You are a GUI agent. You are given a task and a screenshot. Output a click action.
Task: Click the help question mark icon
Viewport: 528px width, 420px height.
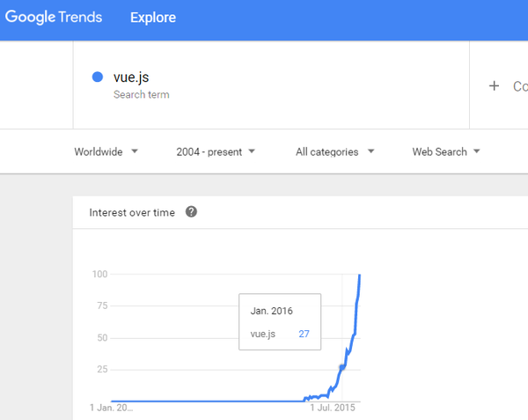[191, 212]
